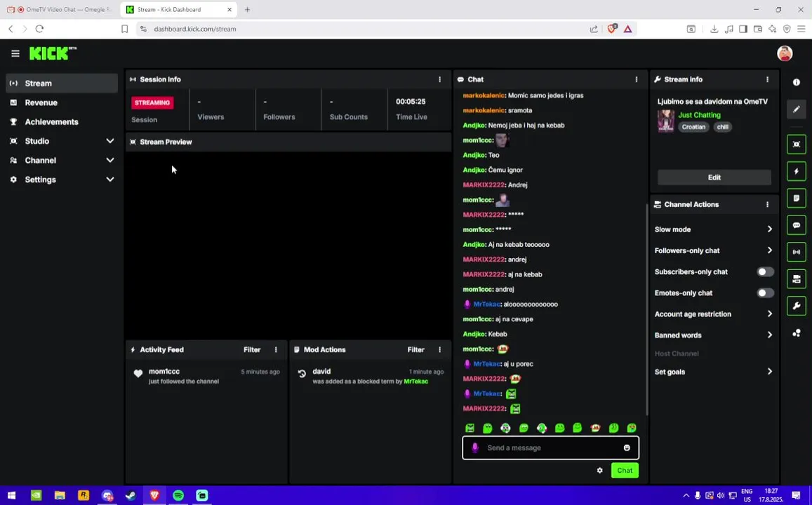Click the info icon in right sidebar
The width and height of the screenshot is (812, 505).
click(797, 82)
